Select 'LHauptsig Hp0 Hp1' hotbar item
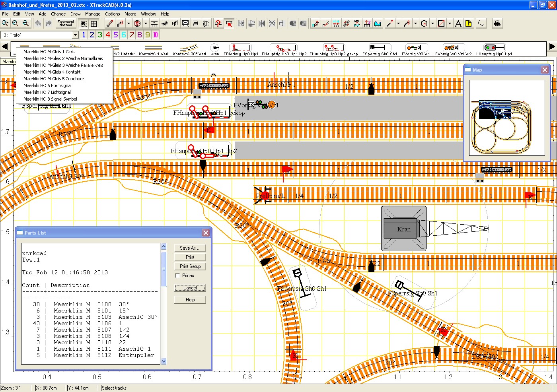The width and height of the screenshot is (557, 392). [494, 50]
